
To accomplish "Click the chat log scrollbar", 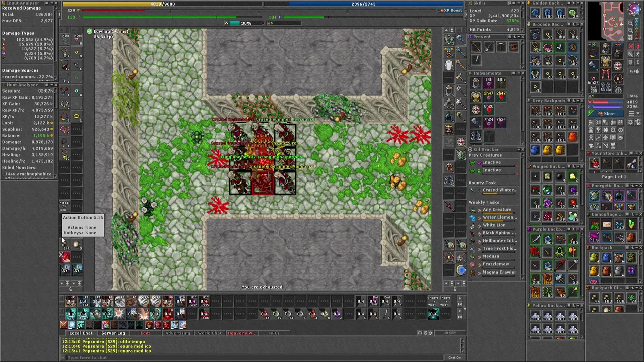I will point(462,345).
